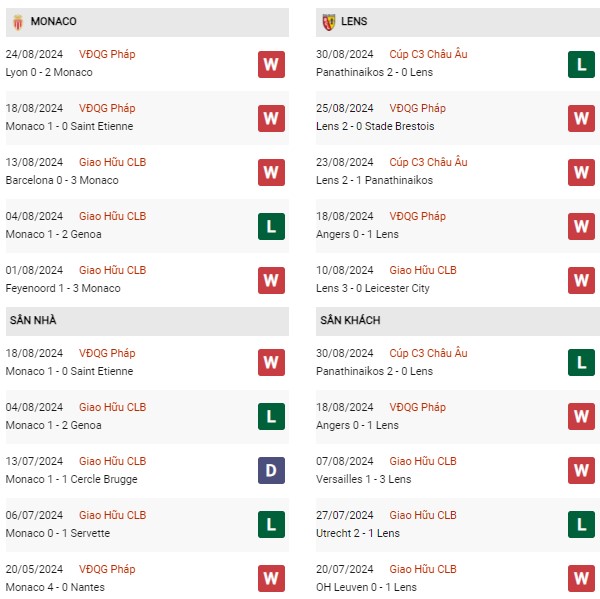The image size is (600, 599).
Task: Click the D badge for Monaco 1 - 1 Cercle Brugge
Action: click(x=271, y=470)
